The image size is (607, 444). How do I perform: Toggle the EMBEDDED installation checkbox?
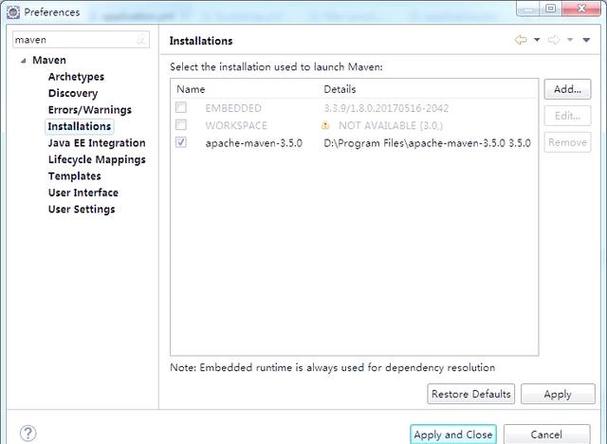point(180,107)
